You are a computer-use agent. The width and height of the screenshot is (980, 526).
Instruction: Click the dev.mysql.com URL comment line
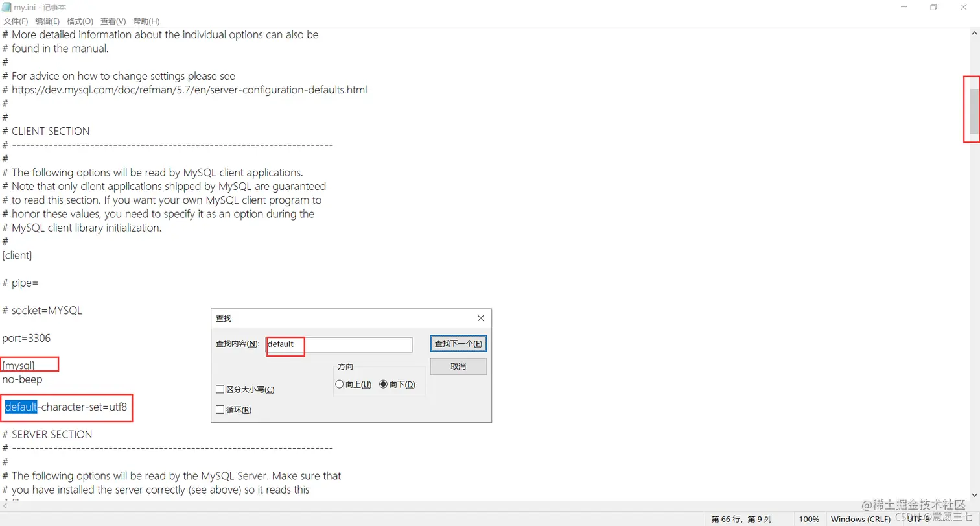point(185,90)
